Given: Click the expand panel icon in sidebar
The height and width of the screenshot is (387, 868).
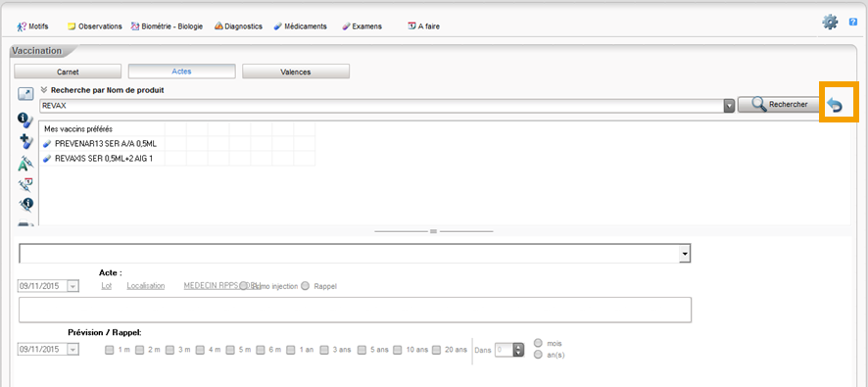Looking at the screenshot, I should (25, 95).
